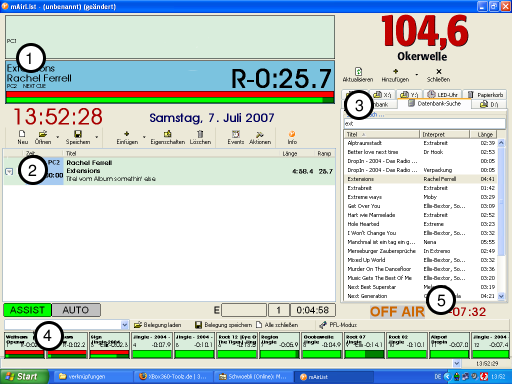This screenshot has width=512, height=384.
Task: Play cart 11 Airport jingle
Action: 449,345
